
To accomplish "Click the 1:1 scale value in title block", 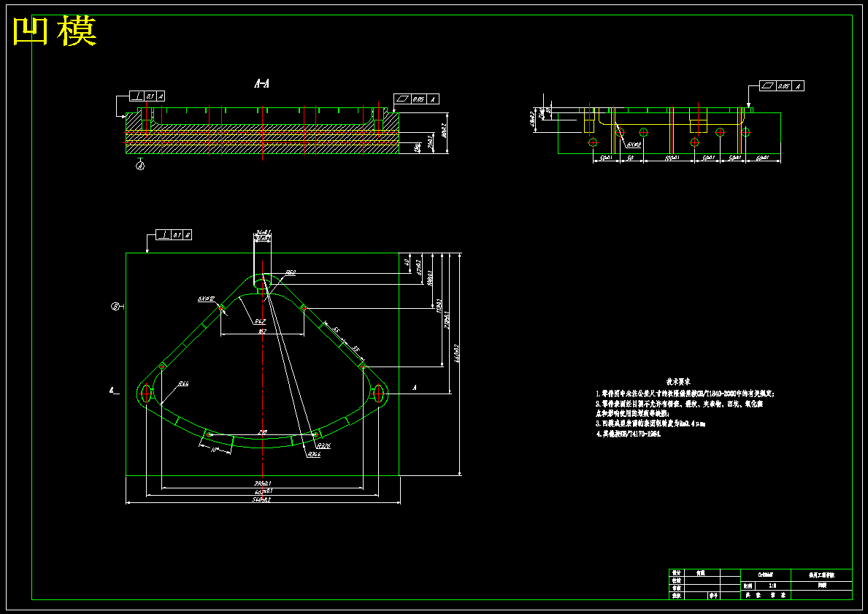I will [x=773, y=586].
